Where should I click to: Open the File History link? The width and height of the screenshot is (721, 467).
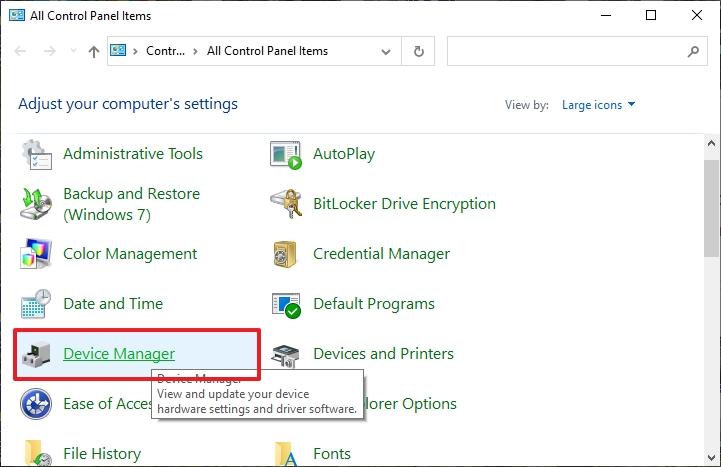[102, 454]
